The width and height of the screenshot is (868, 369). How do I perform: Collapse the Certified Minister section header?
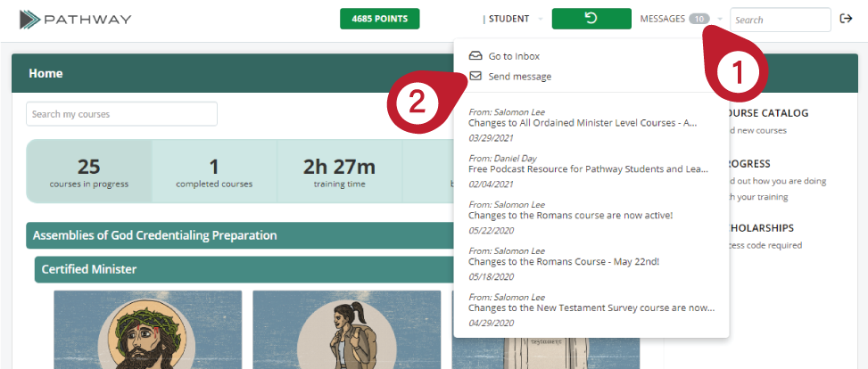tap(241, 269)
